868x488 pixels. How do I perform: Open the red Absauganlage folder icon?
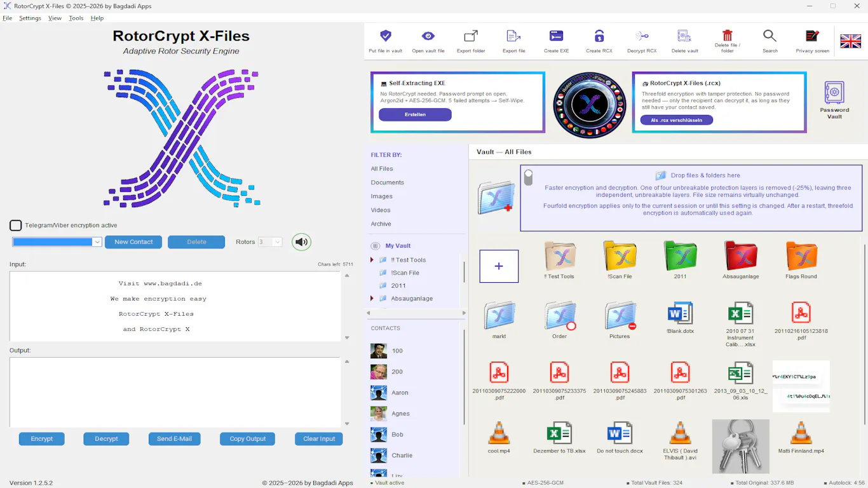tap(741, 256)
